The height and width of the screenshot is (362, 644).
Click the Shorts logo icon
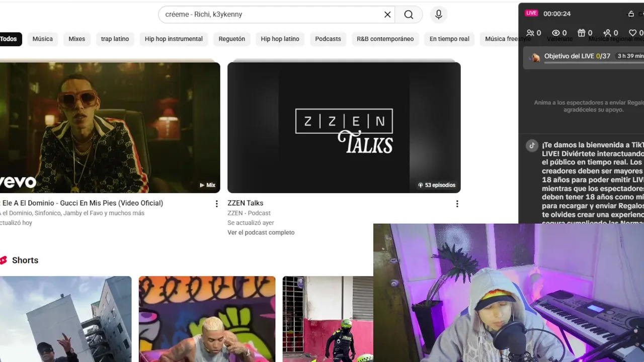click(x=3, y=260)
